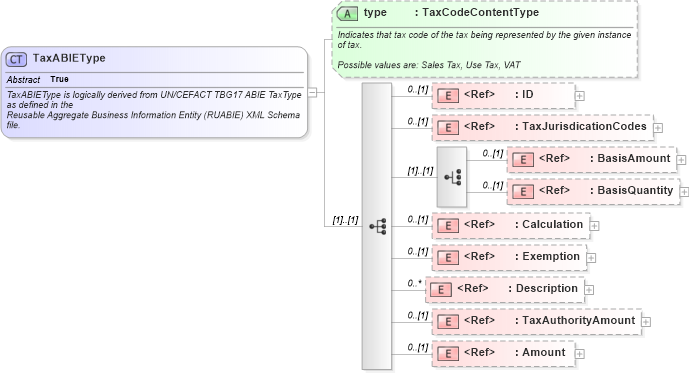This screenshot has height=374, width=689.
Task: Click the 'Indicates that tax code' annotation
Action: (x=484, y=40)
